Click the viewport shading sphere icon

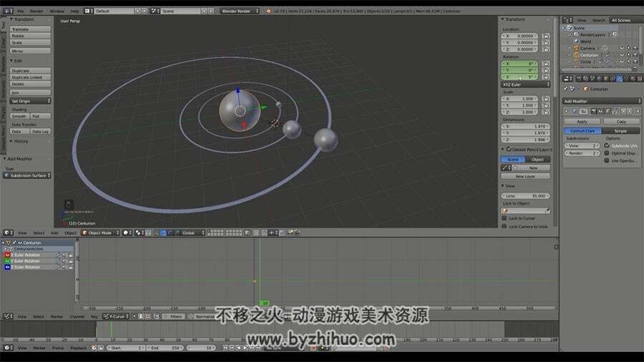[127, 233]
